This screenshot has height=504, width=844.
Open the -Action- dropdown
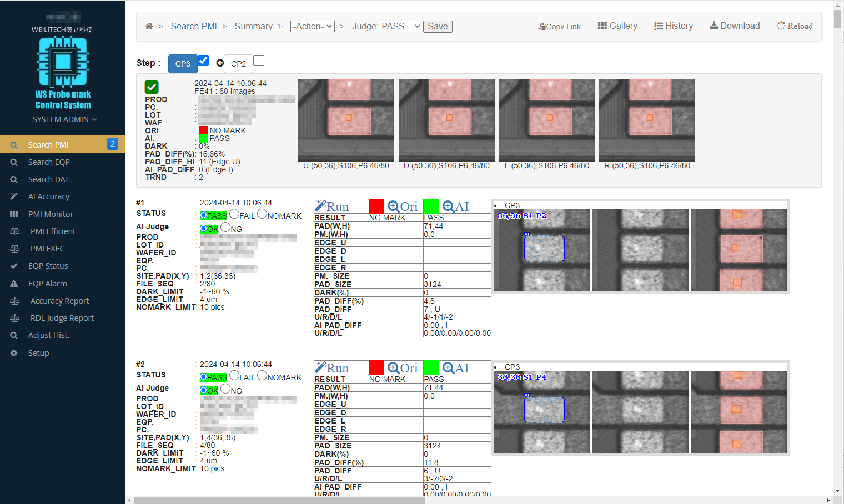(312, 27)
